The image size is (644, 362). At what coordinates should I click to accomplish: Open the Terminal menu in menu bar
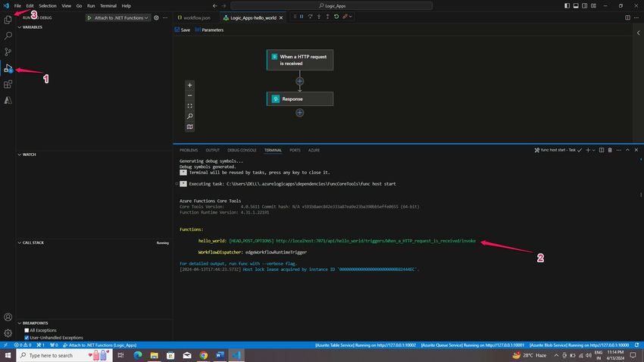(108, 5)
